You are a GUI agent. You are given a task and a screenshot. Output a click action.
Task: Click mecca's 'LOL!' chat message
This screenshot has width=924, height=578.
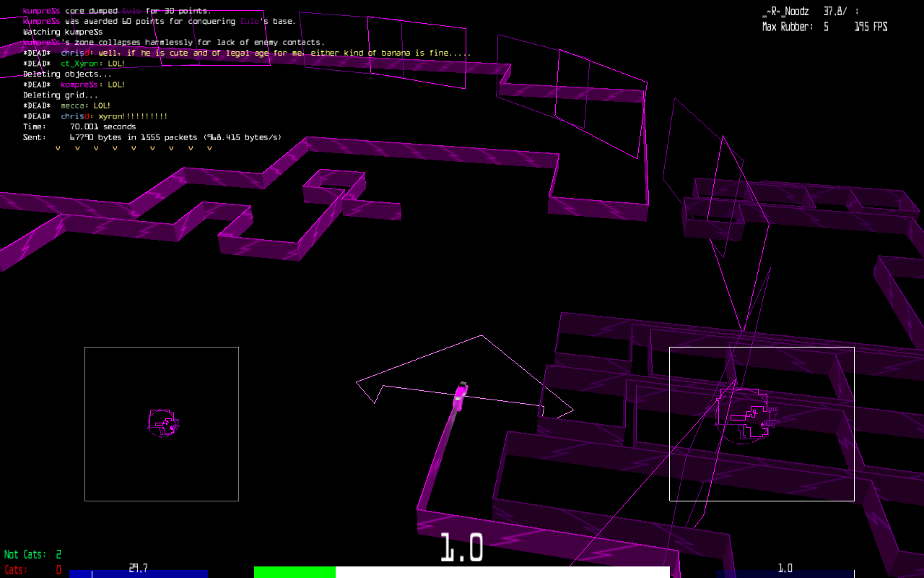click(x=85, y=105)
